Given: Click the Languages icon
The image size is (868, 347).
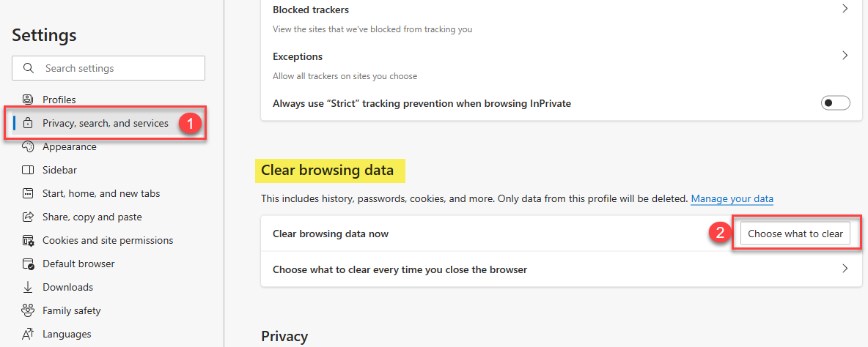Looking at the screenshot, I should (28, 334).
